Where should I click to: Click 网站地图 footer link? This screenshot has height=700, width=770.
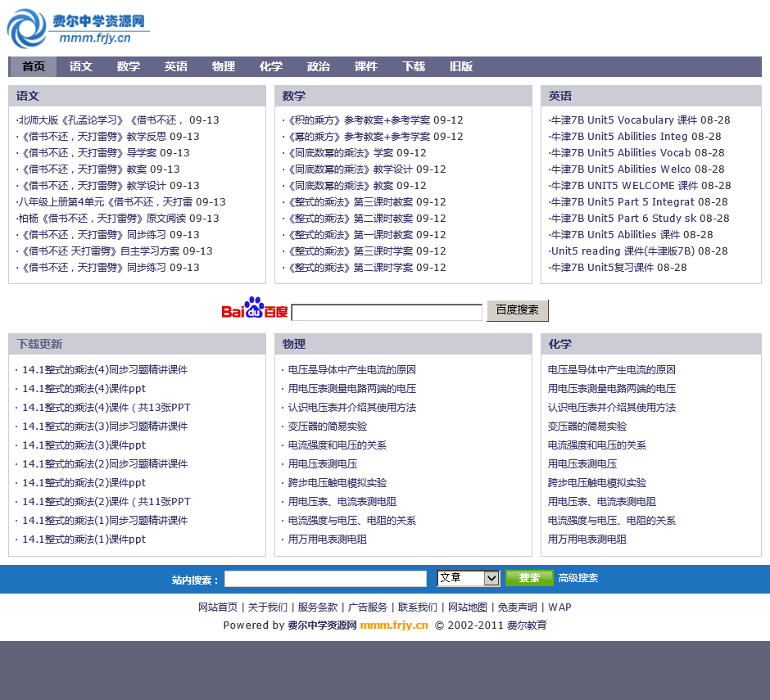point(468,607)
